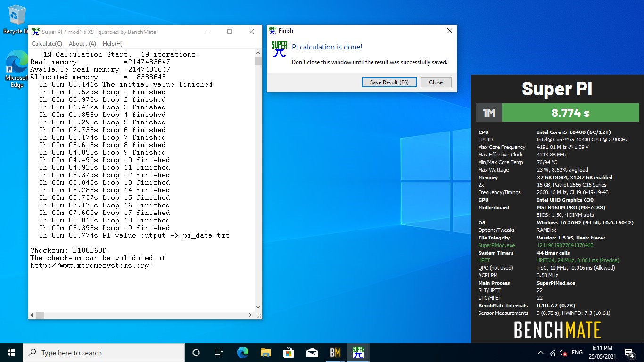Open File Explorer from taskbar

265,353
